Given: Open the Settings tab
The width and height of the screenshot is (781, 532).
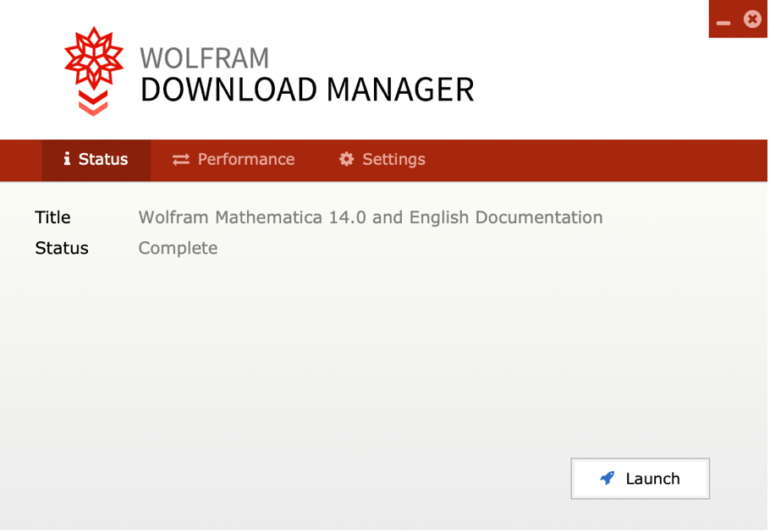Looking at the screenshot, I should (x=382, y=160).
